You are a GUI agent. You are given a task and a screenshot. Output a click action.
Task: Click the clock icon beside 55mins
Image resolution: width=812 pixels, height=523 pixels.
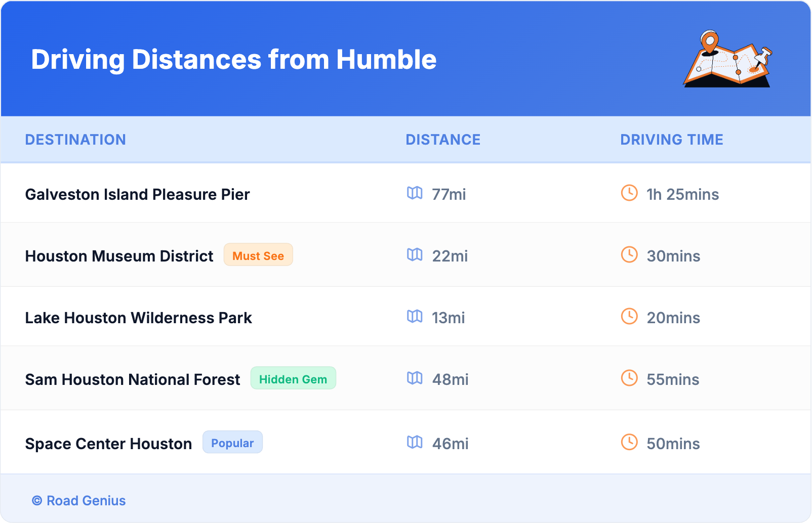click(629, 378)
